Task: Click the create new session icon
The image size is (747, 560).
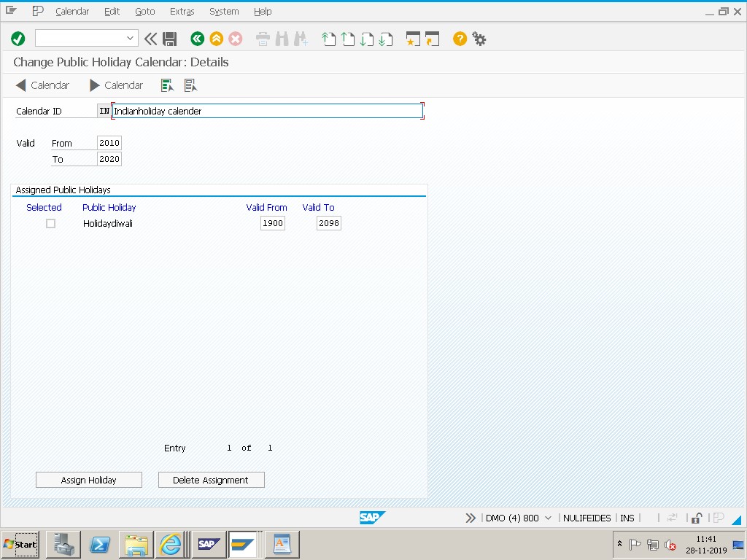Action: pyautogui.click(x=413, y=39)
